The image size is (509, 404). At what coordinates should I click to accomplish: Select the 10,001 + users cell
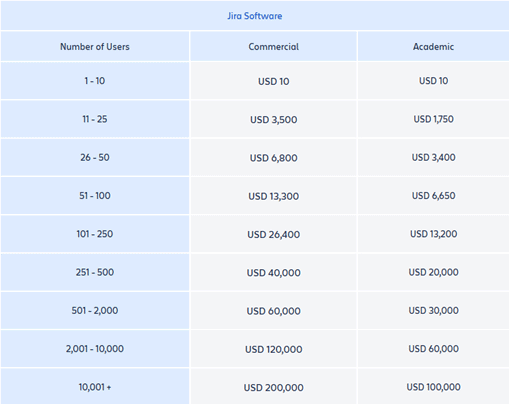[95, 387]
